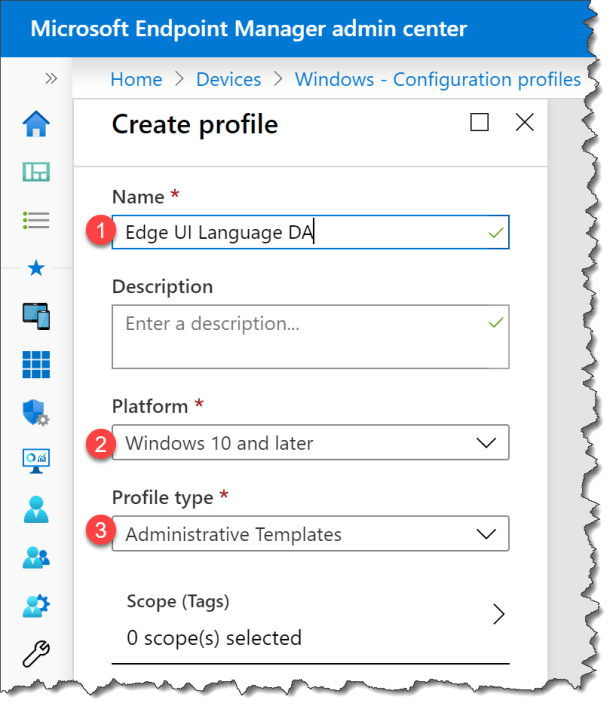Image resolution: width=616 pixels, height=712 pixels.
Task: Go to Home breadcrumb link
Action: click(136, 79)
